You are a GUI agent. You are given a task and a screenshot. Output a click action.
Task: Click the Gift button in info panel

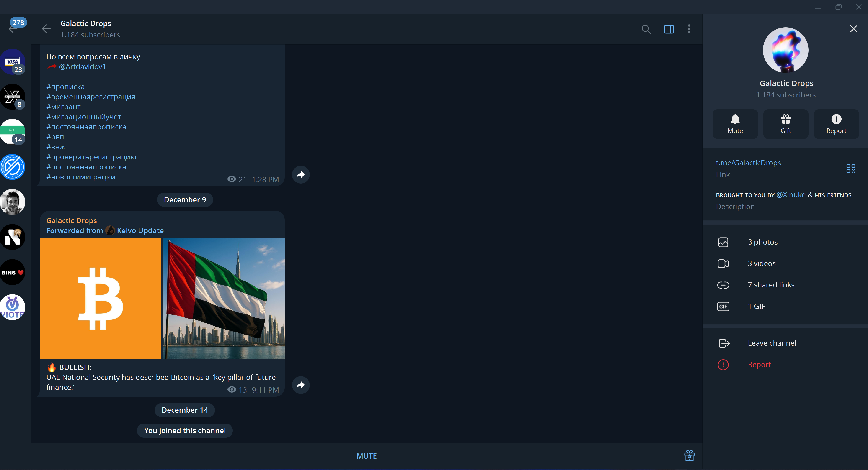[x=786, y=124]
